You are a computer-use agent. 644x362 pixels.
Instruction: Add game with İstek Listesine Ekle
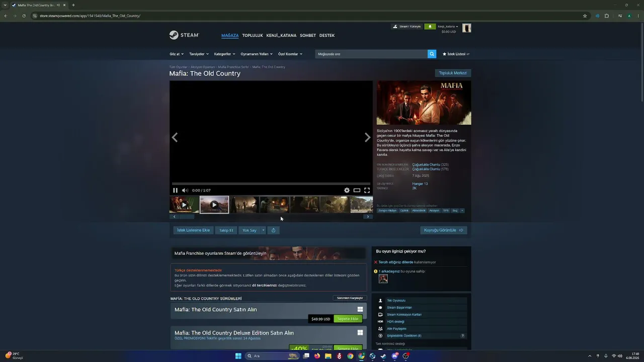[193, 230]
